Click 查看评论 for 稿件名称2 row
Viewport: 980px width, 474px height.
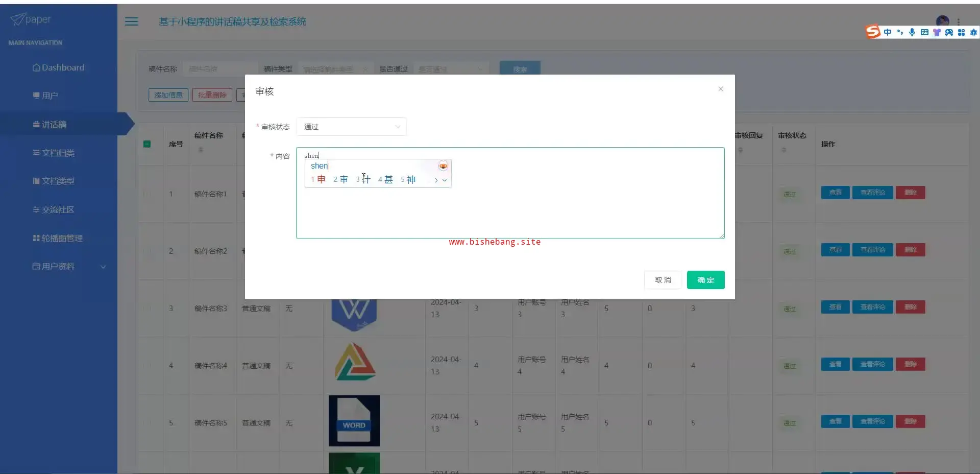point(873,250)
